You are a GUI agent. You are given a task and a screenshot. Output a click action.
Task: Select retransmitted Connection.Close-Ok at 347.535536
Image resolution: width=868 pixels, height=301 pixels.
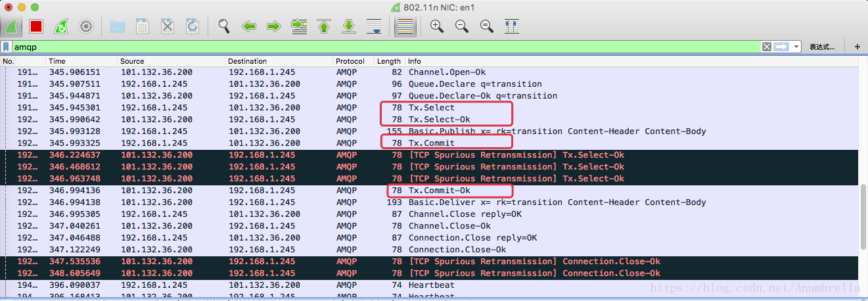[x=429, y=262]
